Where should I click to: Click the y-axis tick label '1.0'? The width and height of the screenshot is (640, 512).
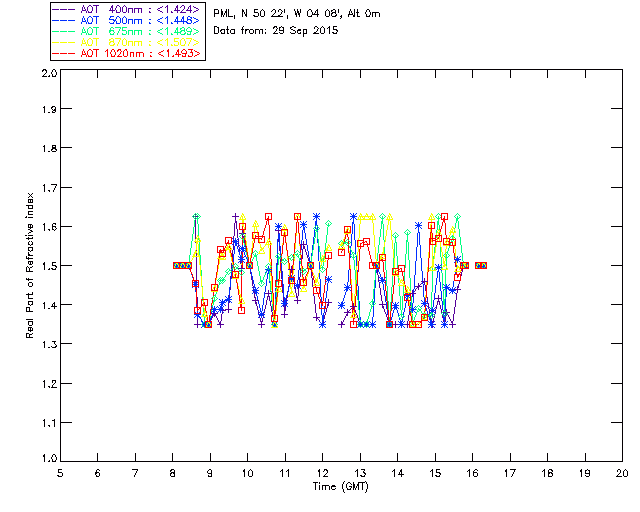pyautogui.click(x=49, y=459)
